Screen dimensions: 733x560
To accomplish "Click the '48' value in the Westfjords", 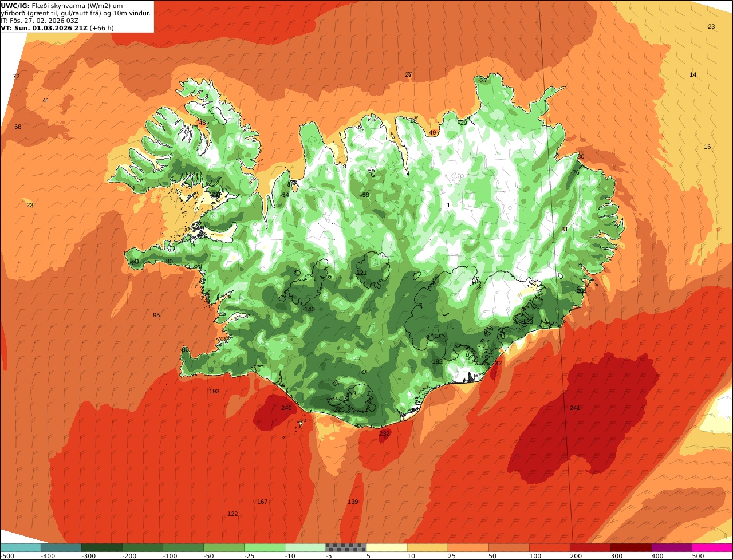I will (202, 123).
